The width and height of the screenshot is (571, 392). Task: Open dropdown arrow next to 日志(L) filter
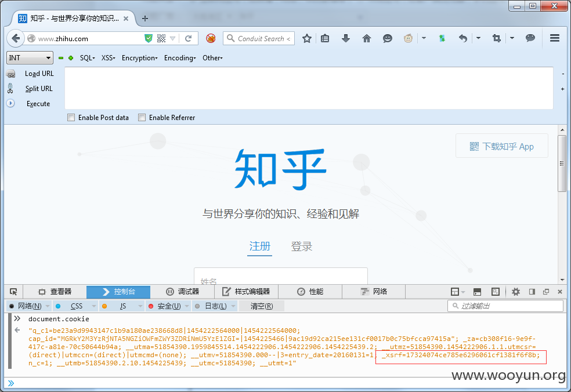click(x=234, y=306)
